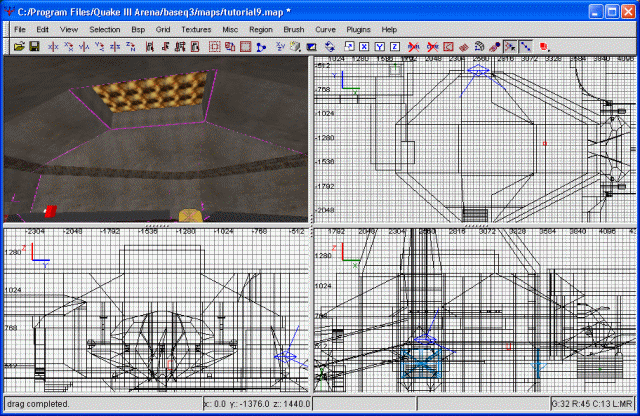This screenshot has height=416, width=640.
Task: Toggle the select drill down rows button
Action: tap(526, 47)
